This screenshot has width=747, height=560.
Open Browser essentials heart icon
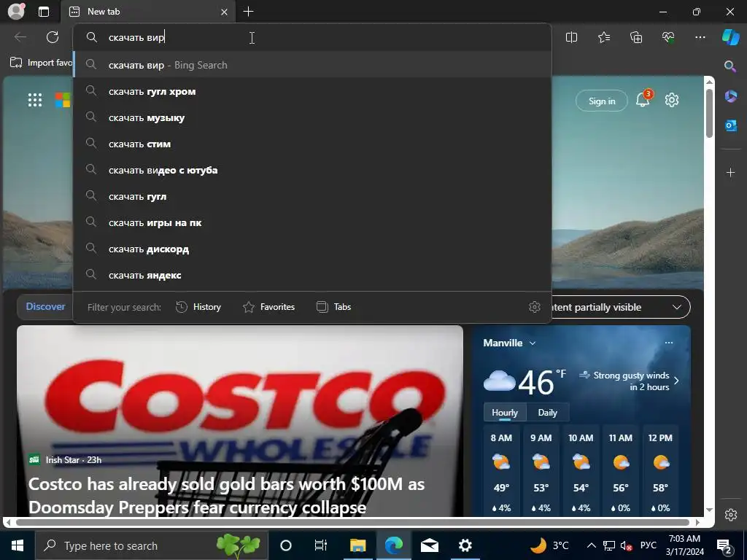[x=668, y=37]
